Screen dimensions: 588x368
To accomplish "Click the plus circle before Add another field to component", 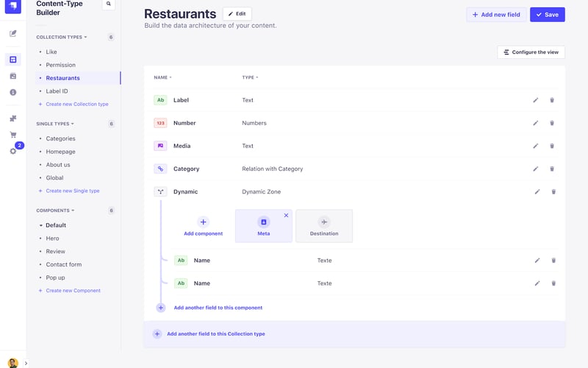I will click(x=160, y=308).
